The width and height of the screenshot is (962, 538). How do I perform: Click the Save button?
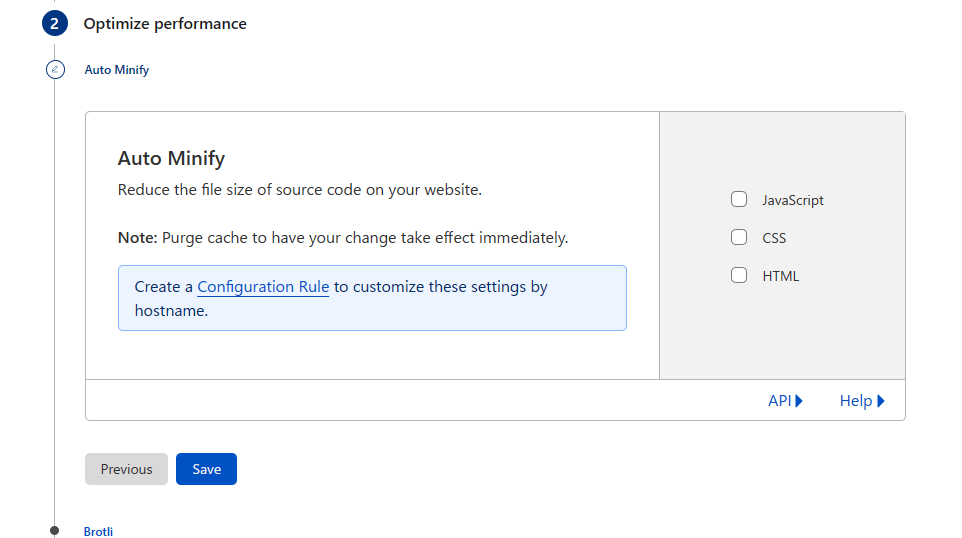click(206, 469)
